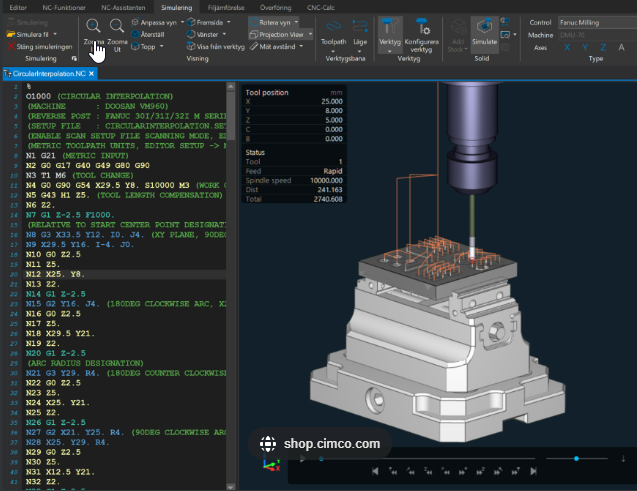Click the Toolpath icon in Verktygsbana
The width and height of the screenshot is (637, 491).
(x=334, y=28)
